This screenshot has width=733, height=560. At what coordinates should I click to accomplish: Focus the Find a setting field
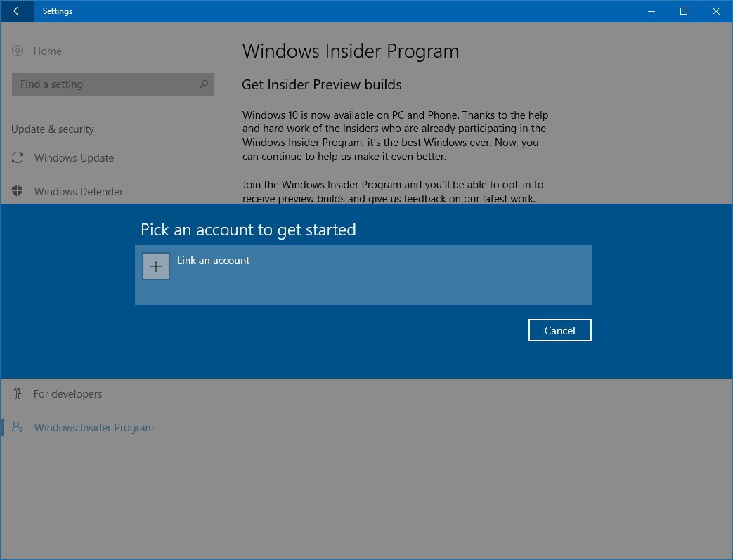coord(105,84)
